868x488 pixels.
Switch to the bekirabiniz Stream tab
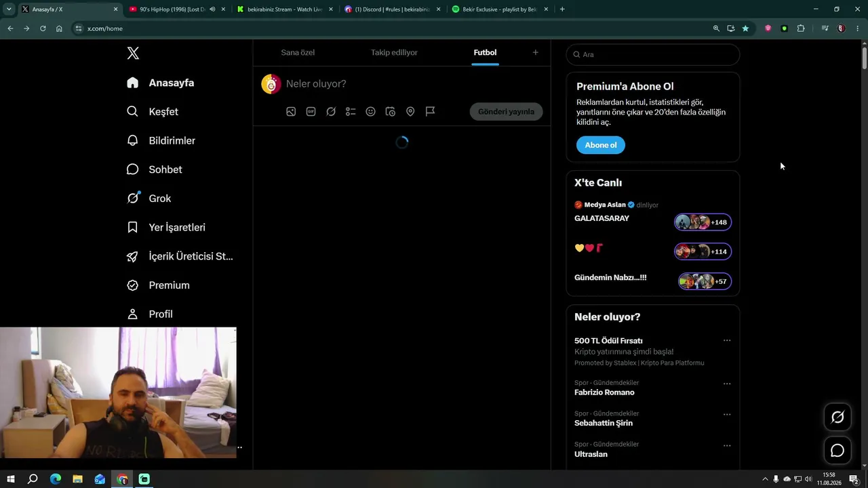[285, 9]
